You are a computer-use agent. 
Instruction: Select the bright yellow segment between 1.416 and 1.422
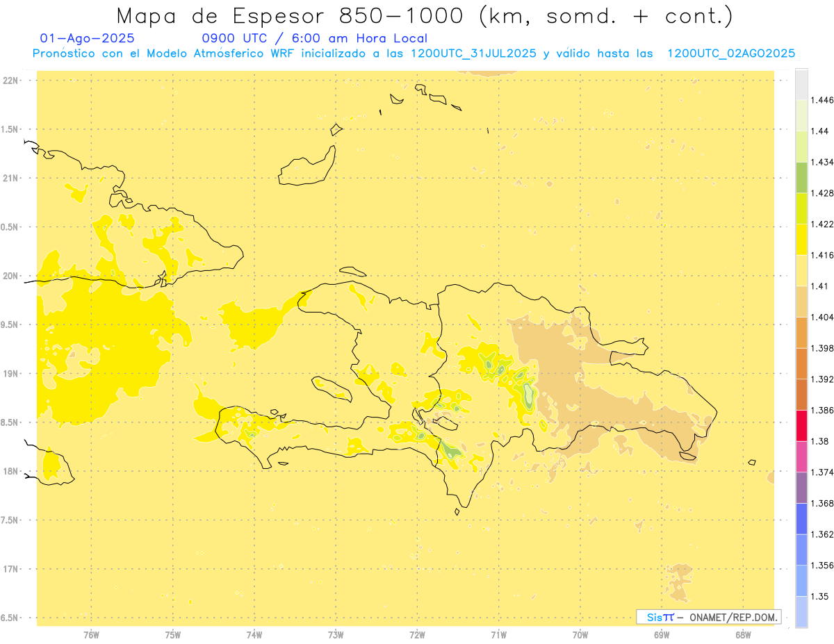pyautogui.click(x=801, y=239)
